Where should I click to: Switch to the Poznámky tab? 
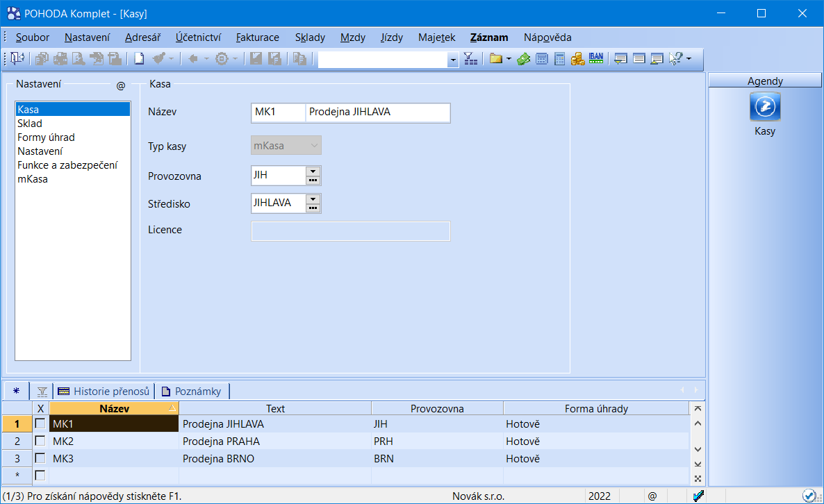click(x=192, y=392)
